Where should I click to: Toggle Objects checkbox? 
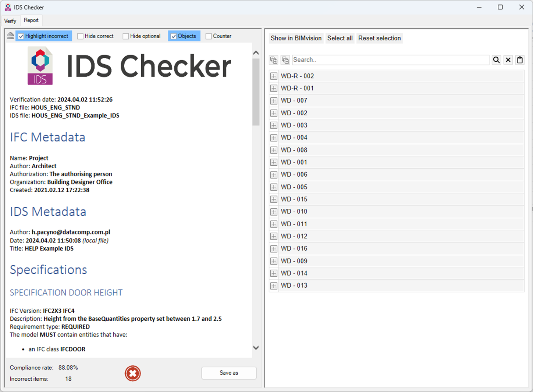[174, 36]
